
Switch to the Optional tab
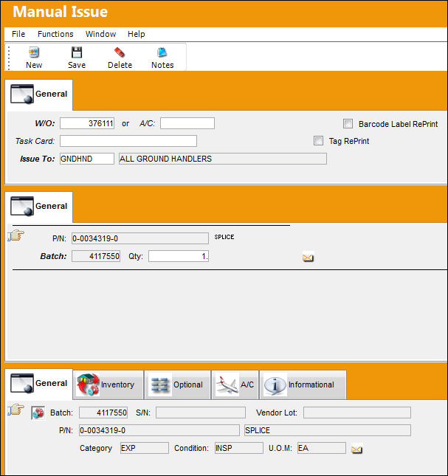pos(178,384)
